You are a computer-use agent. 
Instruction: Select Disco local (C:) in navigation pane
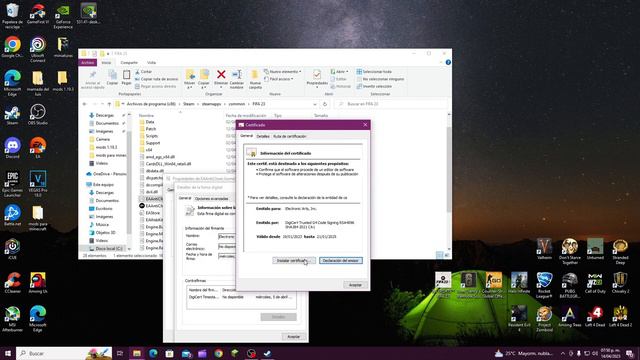coord(109,248)
